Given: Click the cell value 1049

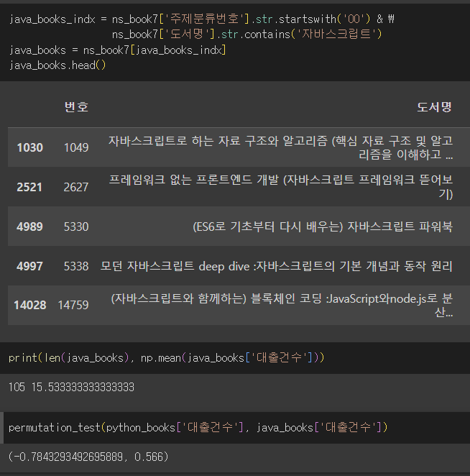Looking at the screenshot, I should pyautogui.click(x=76, y=147).
